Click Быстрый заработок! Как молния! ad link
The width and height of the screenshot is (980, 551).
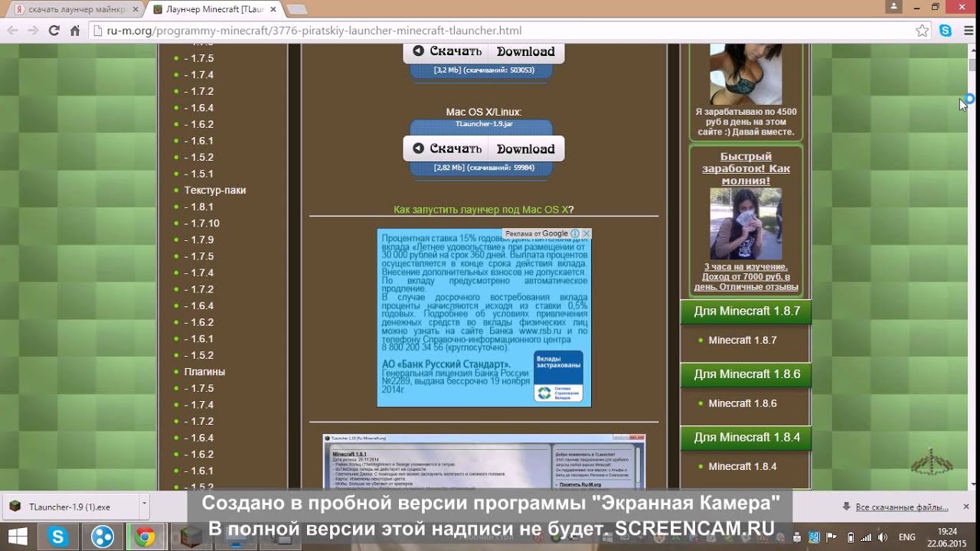(x=746, y=168)
